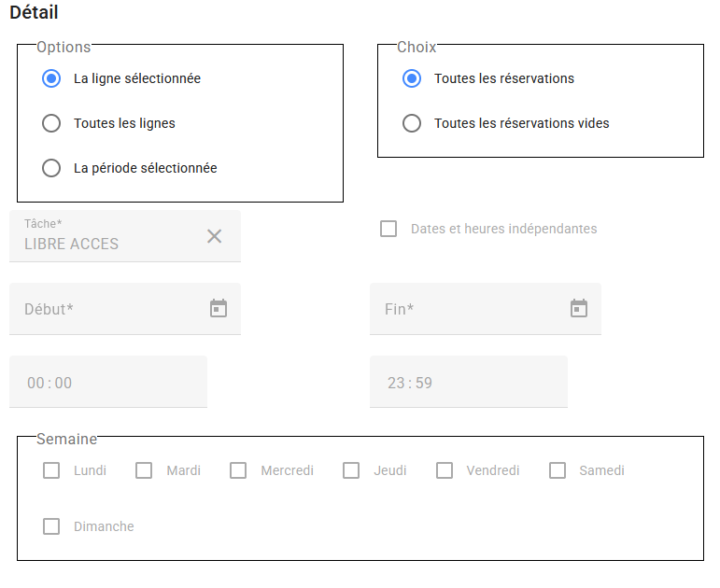Click the Tâche field 'LIBRE ACCES'
The width and height of the screenshot is (720, 588).
(103, 244)
